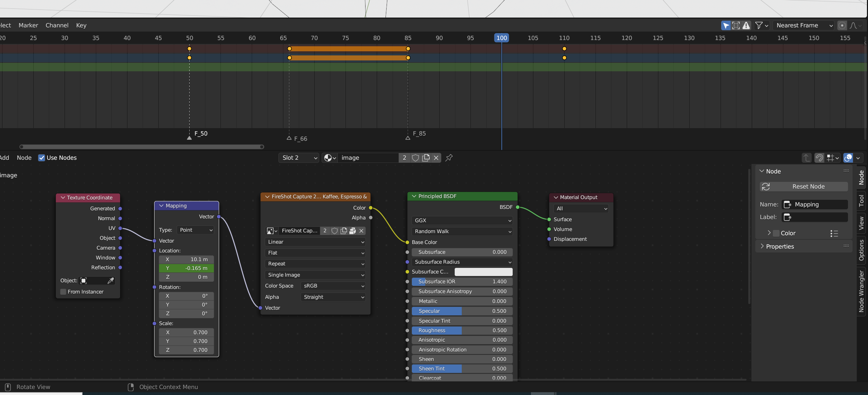Click the Subsurface Color white swatch

(x=483, y=272)
